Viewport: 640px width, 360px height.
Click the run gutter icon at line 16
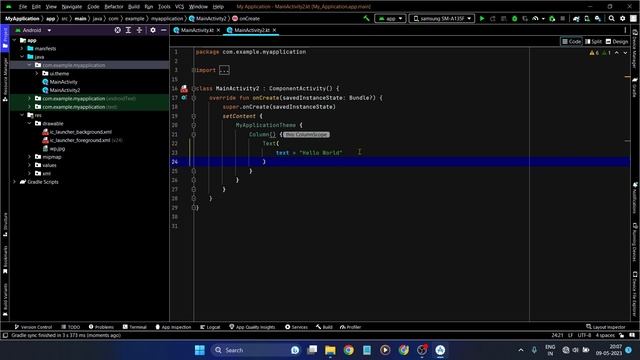(184, 89)
